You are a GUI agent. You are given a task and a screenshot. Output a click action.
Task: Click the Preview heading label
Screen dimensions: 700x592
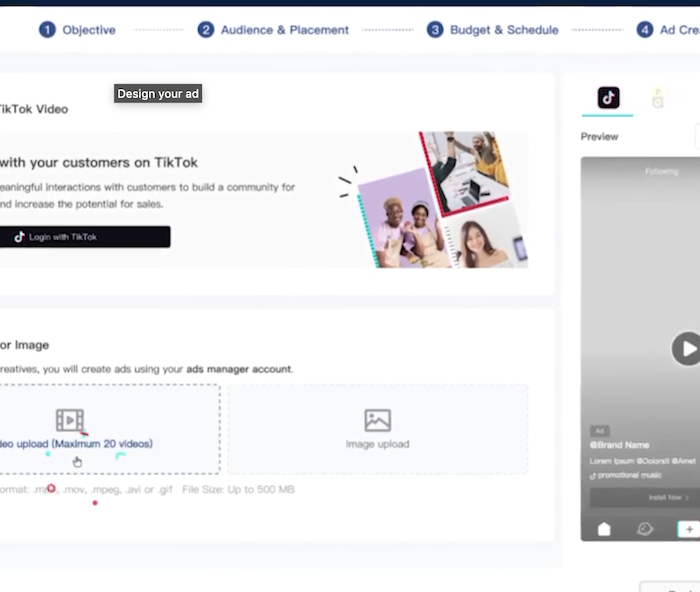pos(600,137)
